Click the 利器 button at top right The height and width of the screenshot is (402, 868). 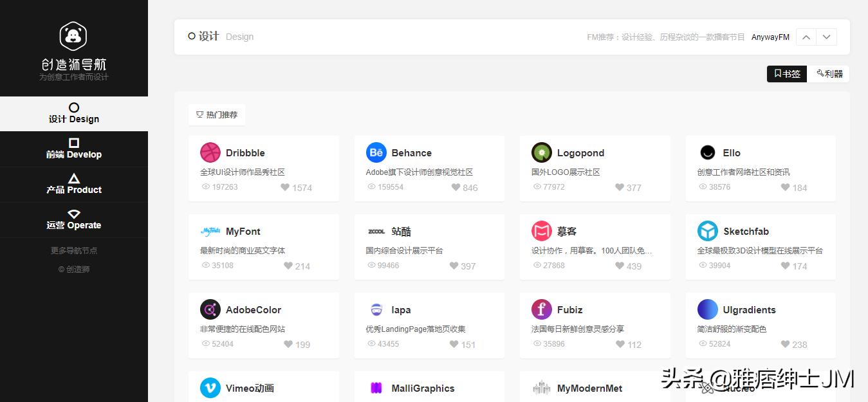(829, 73)
